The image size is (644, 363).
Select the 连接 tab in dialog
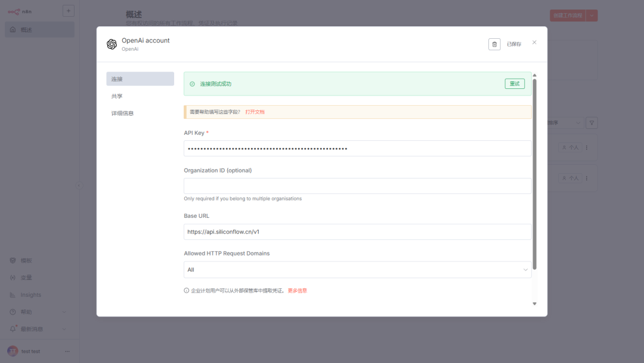pos(140,79)
